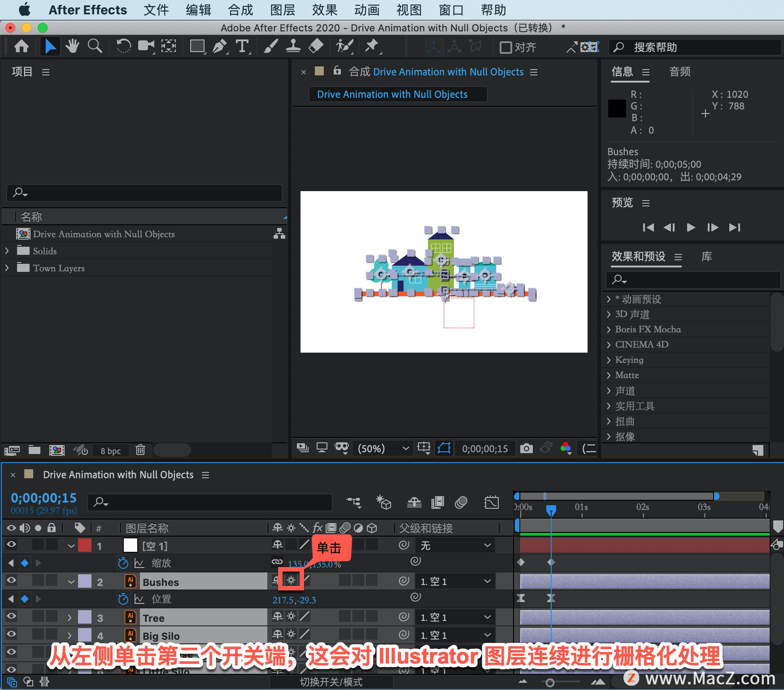Show channel and color management settings

[x=566, y=448]
